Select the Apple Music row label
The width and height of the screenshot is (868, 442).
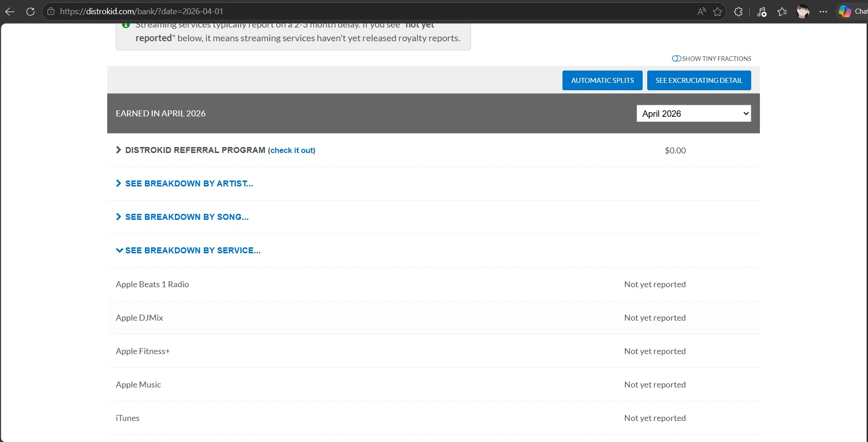pos(138,385)
